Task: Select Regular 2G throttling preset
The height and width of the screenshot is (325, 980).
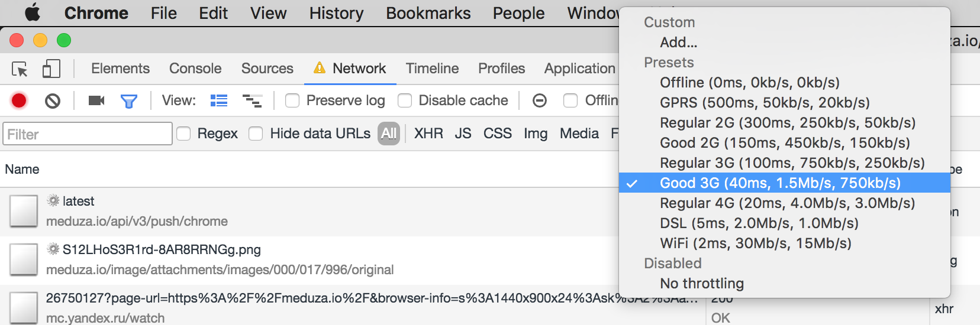Action: (785, 123)
